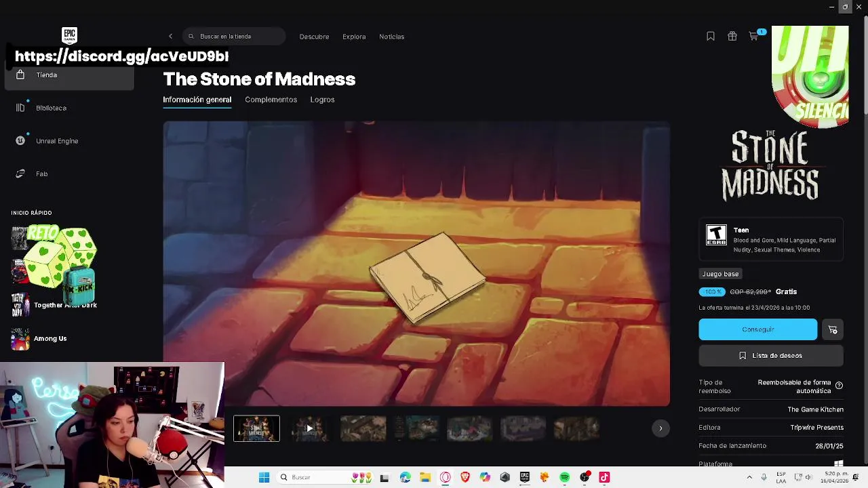Open the Descubre nav link
The height and width of the screenshot is (488, 868).
[314, 37]
